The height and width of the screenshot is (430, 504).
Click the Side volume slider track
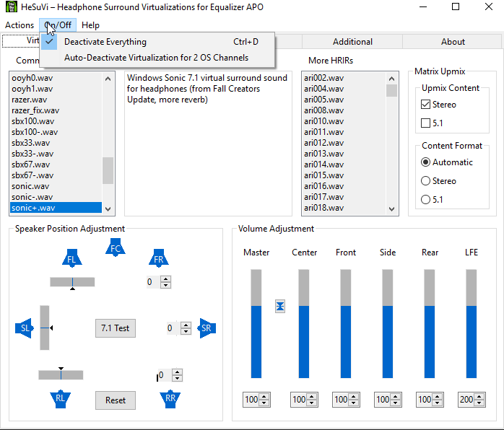(388, 324)
